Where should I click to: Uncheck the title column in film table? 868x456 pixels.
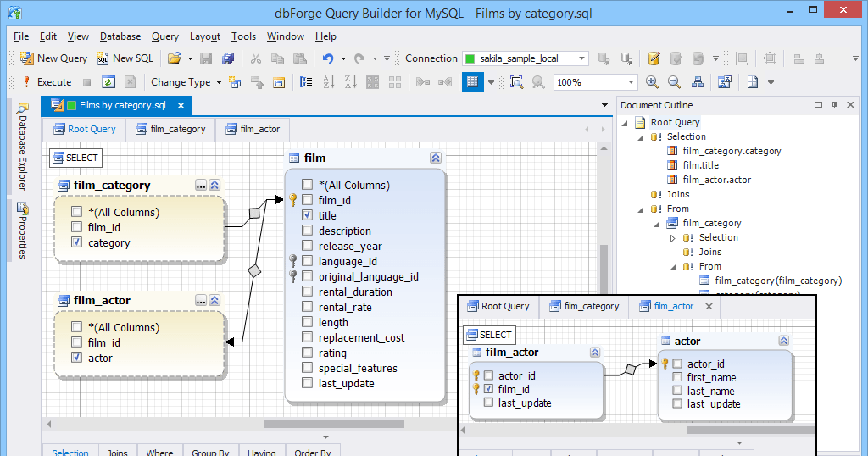point(307,215)
